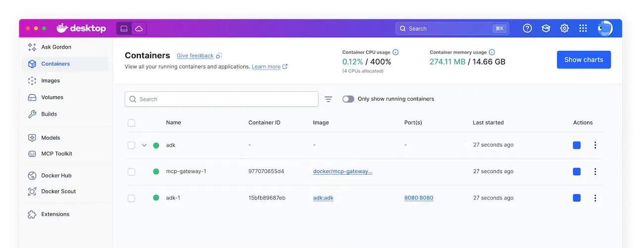
Task: Click the Docker Hub icon
Action: coord(32,176)
